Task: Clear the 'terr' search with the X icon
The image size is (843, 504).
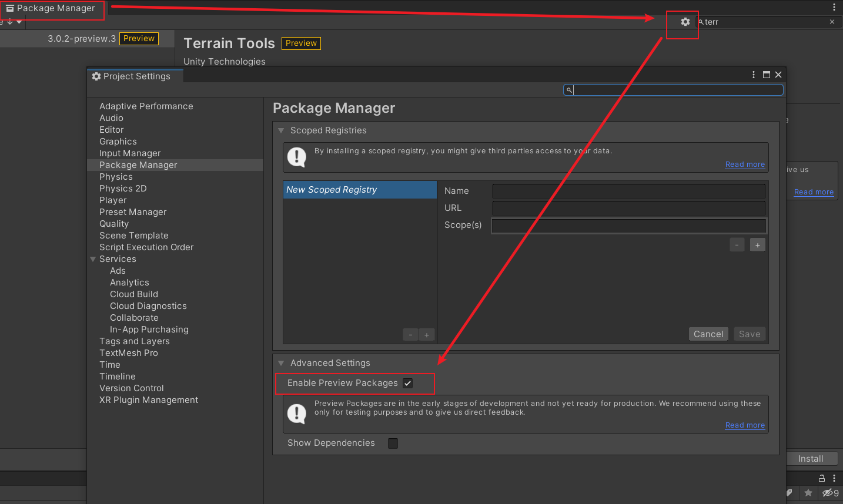Action: (x=832, y=22)
